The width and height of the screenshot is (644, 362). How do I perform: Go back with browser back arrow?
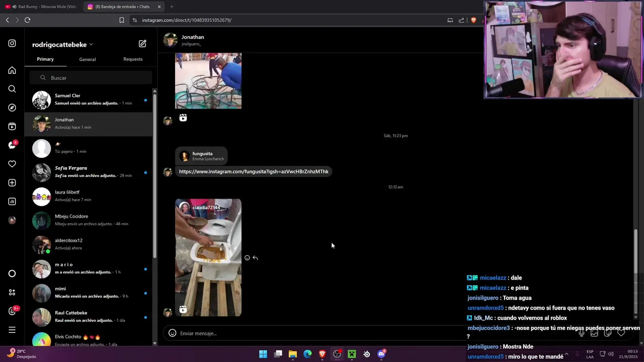[x=7, y=20]
